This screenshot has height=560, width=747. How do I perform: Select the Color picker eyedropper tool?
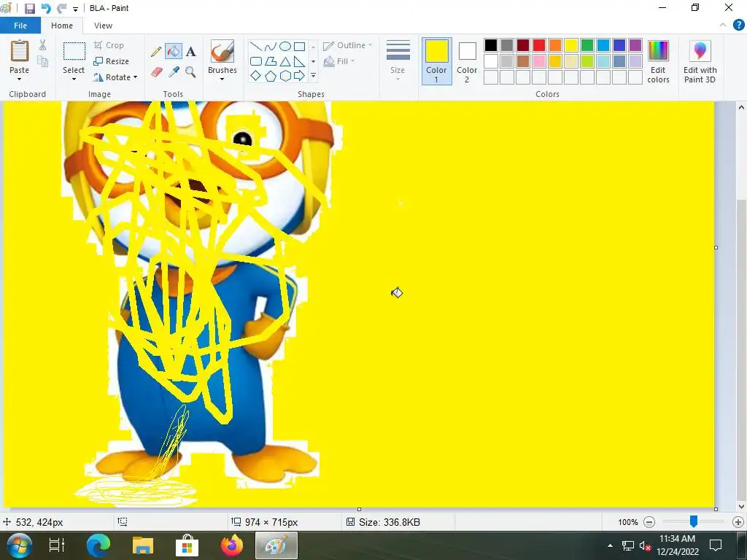coord(174,72)
